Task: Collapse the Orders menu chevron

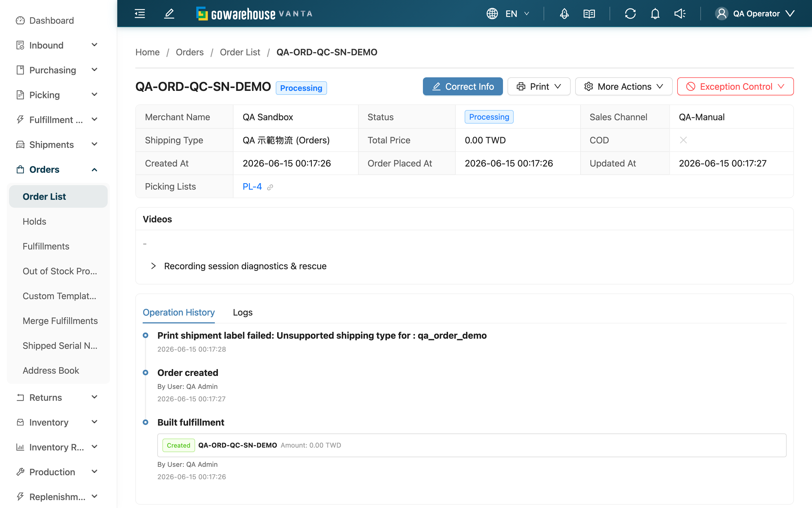Action: point(95,170)
